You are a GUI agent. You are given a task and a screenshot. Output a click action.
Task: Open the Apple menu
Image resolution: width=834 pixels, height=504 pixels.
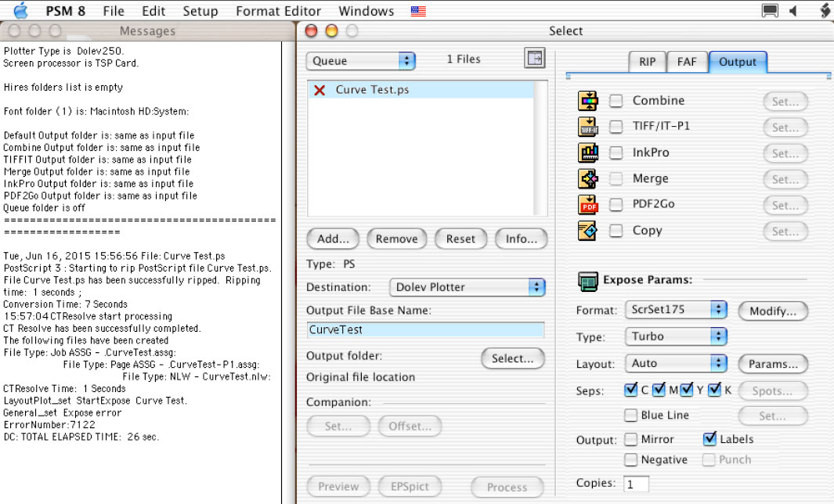(x=20, y=11)
